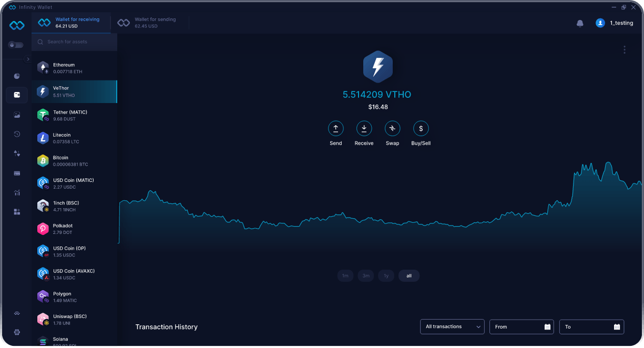644x348 pixels.
Task: Open settings gear in sidebar
Action: point(17,332)
